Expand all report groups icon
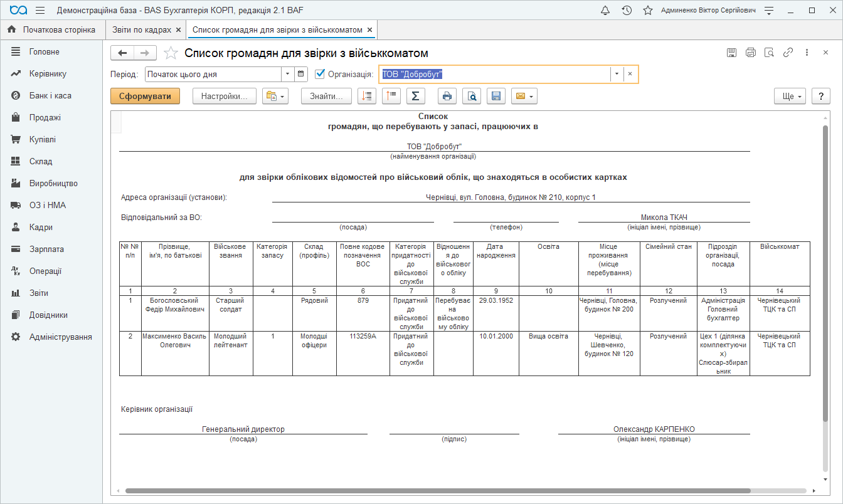Image resolution: width=843 pixels, height=504 pixels. (367, 96)
